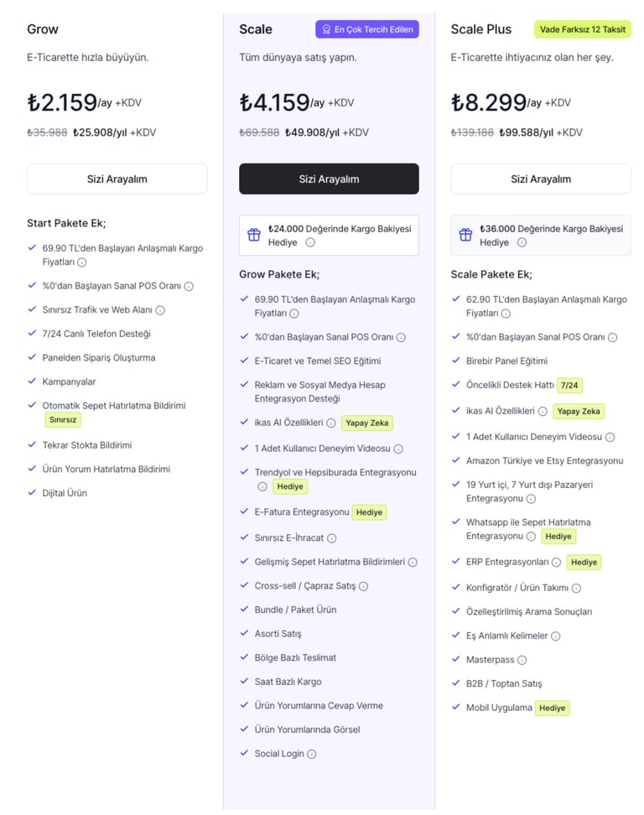The height and width of the screenshot is (815, 644).
Task: Show info for Cross-sell / Çapraz Satış
Action: click(363, 586)
